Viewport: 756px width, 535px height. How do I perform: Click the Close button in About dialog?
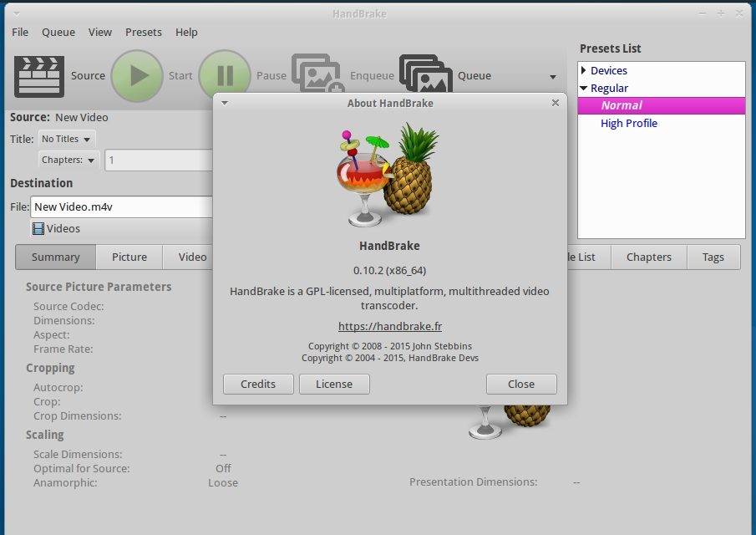pyautogui.click(x=521, y=384)
